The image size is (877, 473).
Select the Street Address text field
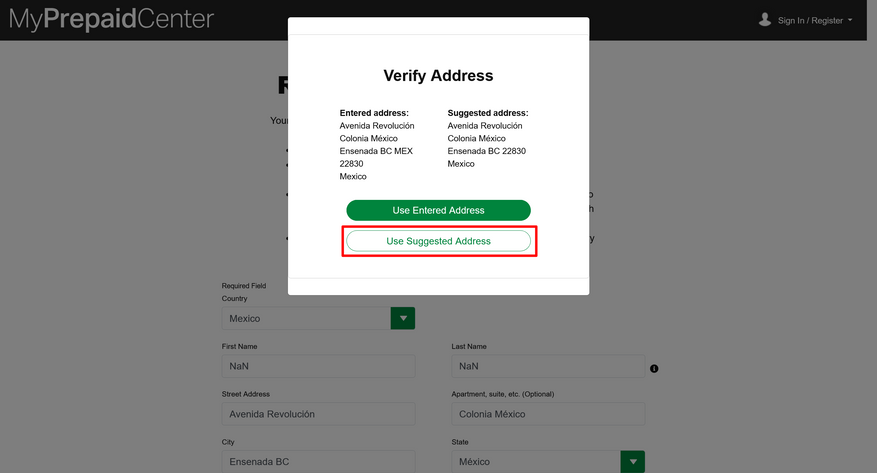click(x=318, y=414)
